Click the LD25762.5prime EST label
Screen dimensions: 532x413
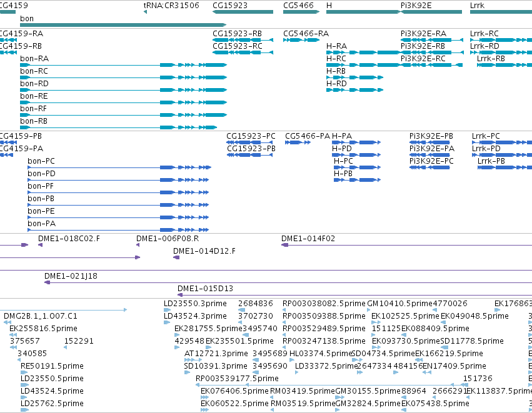coord(52,404)
